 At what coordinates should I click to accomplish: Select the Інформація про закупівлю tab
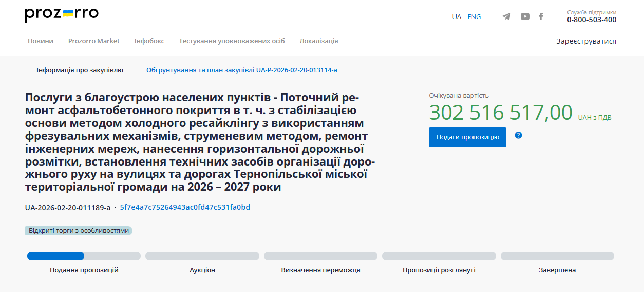point(80,70)
